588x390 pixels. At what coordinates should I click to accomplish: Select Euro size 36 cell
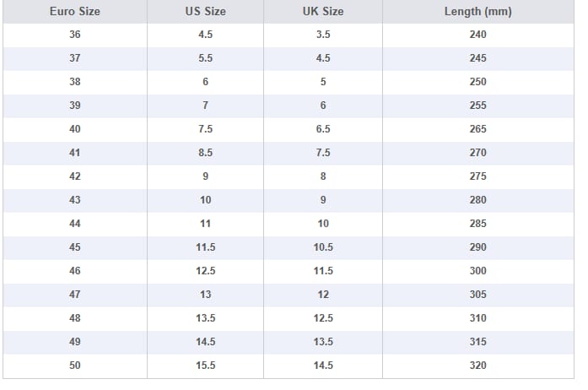tap(75, 35)
